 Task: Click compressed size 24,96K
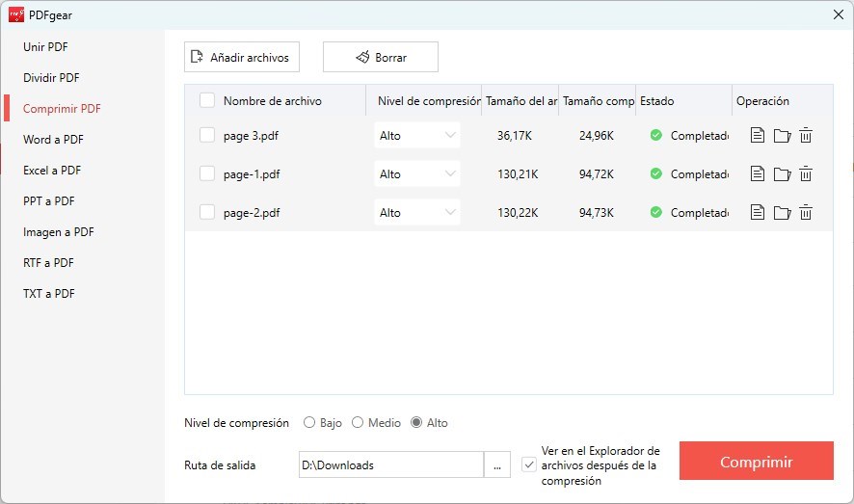(x=597, y=136)
